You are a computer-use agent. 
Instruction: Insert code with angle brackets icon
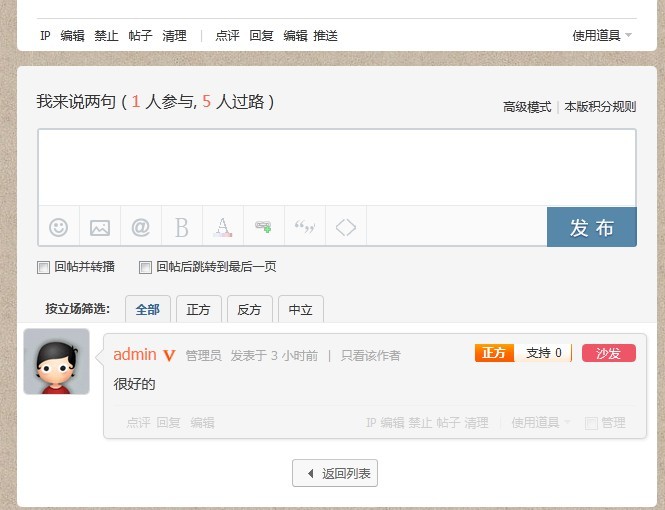(346, 227)
